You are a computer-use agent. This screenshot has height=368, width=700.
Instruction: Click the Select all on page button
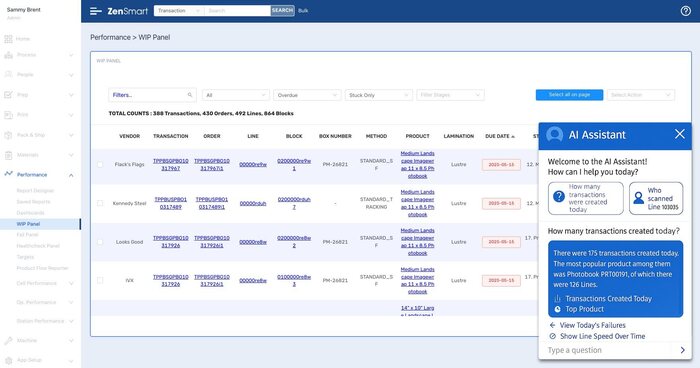tap(569, 95)
